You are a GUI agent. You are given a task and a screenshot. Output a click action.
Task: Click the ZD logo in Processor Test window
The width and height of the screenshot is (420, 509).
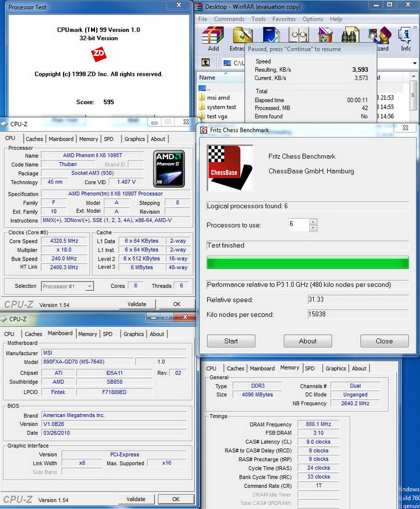(99, 55)
